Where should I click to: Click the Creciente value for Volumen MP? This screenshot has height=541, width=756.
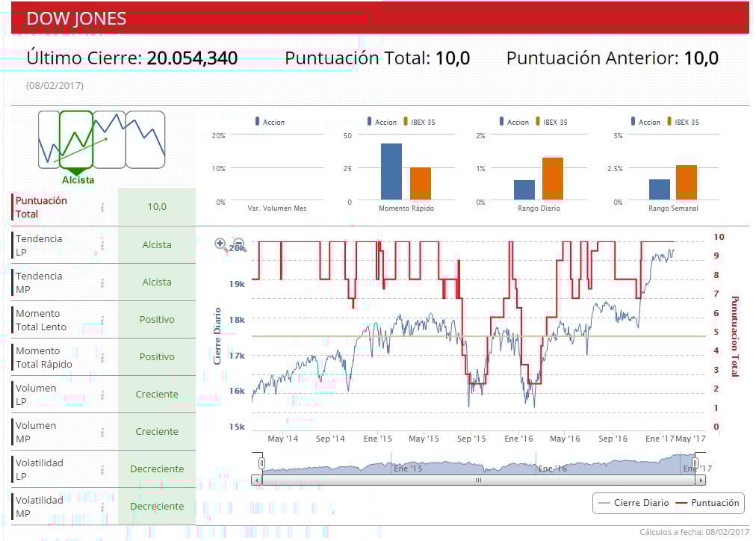(157, 432)
